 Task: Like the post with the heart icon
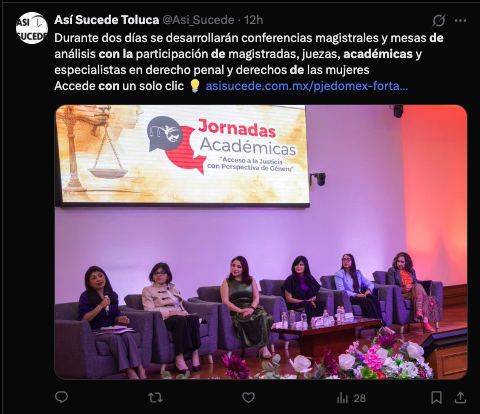point(248,397)
